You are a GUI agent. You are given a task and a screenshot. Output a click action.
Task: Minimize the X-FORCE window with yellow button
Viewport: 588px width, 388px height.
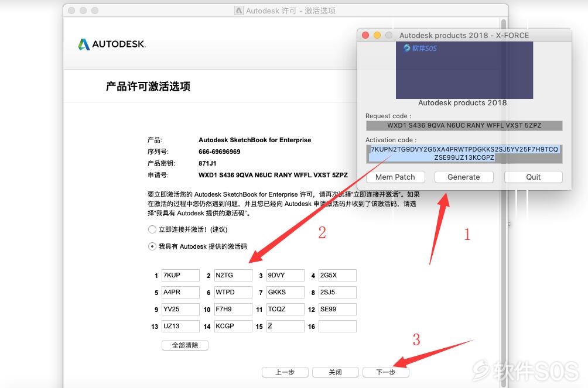coord(377,35)
